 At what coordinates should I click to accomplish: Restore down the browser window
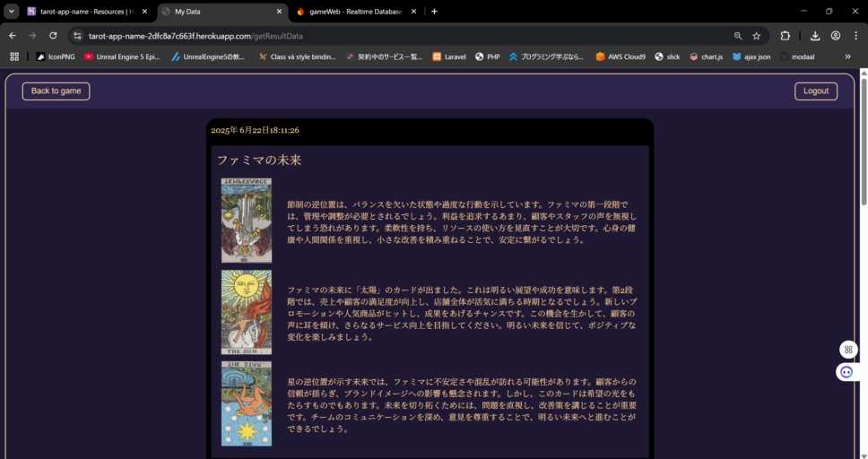(829, 11)
